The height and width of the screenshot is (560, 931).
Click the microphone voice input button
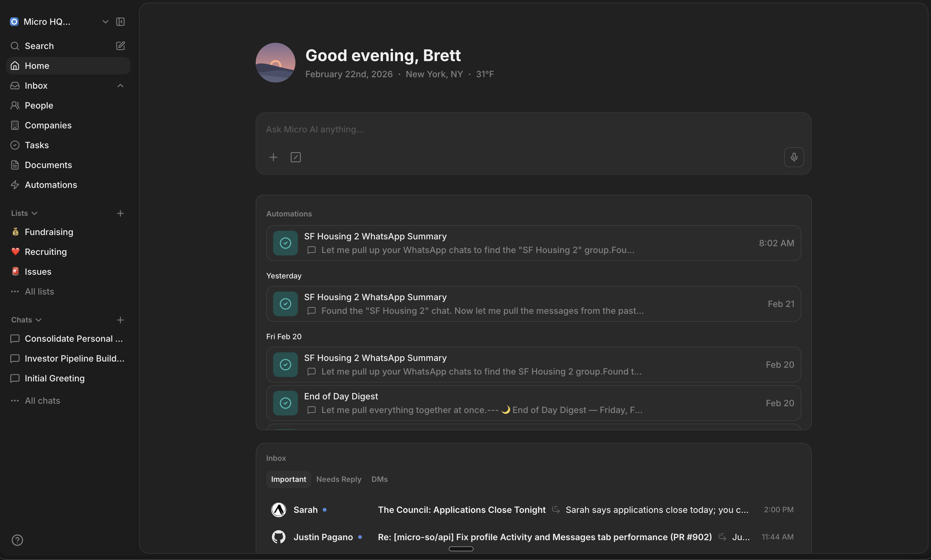[x=794, y=157]
